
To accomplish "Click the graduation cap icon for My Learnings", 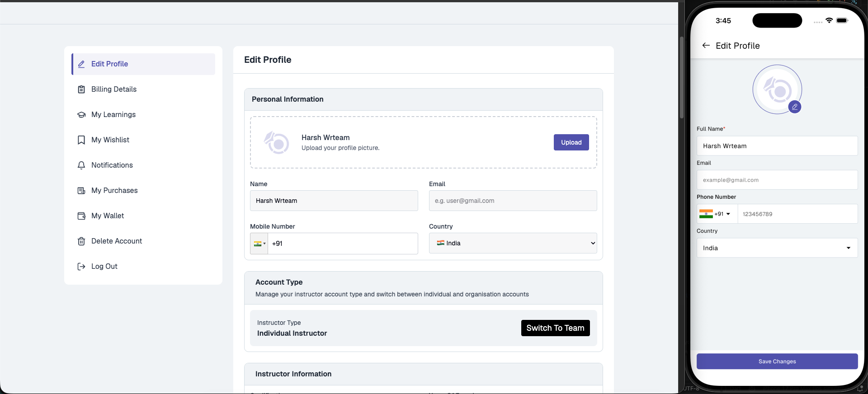I will (x=81, y=115).
